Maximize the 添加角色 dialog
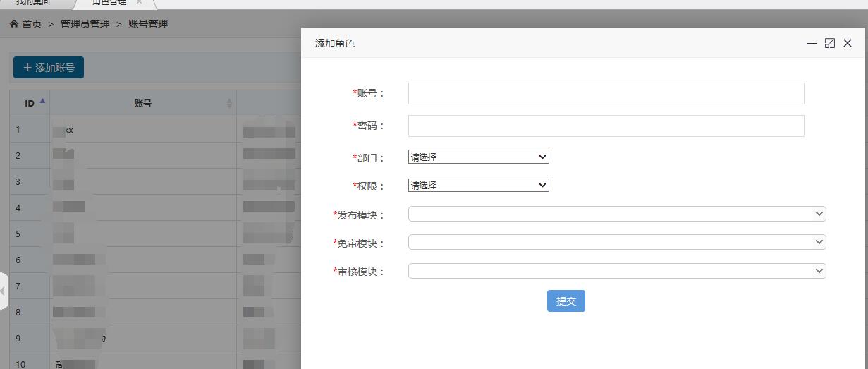The width and height of the screenshot is (868, 369). pos(830,44)
